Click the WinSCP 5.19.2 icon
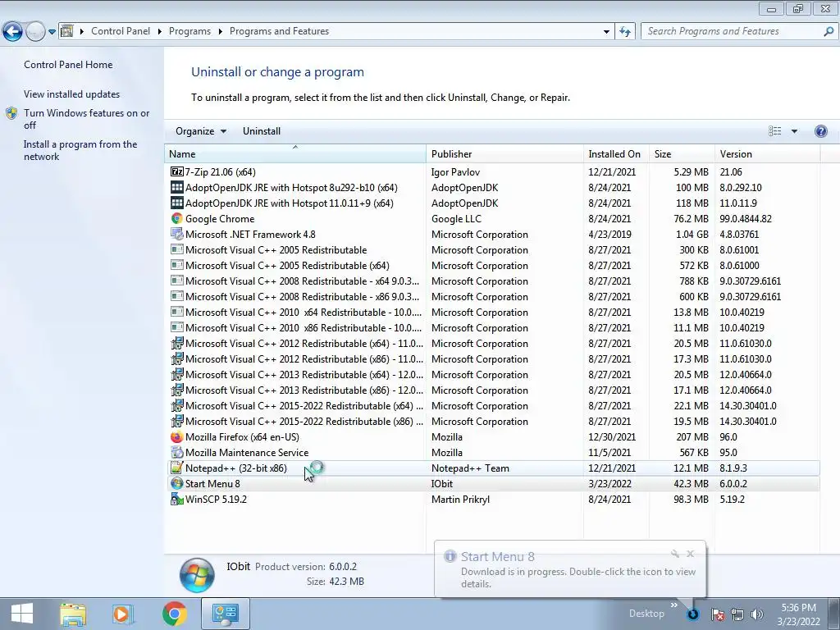The height and width of the screenshot is (630, 840). (x=177, y=500)
